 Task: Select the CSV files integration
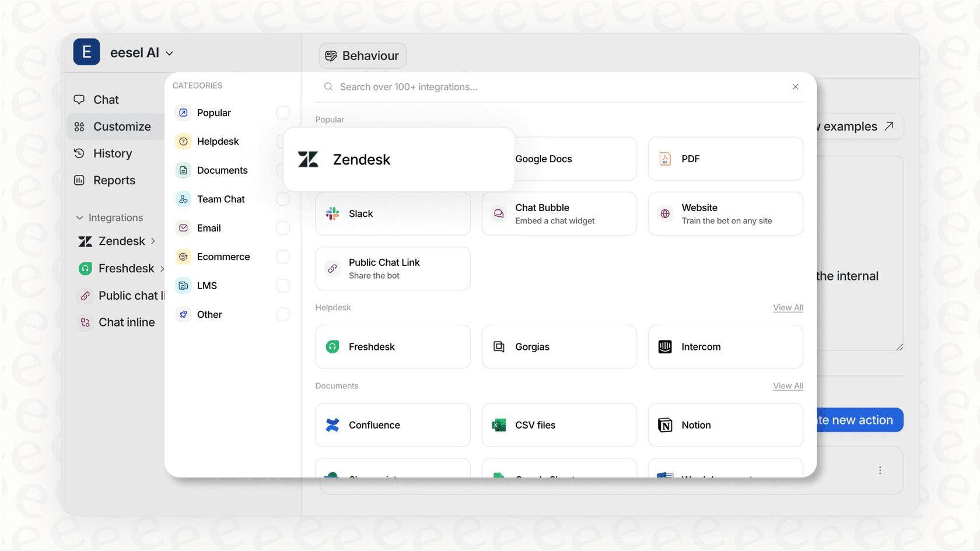(558, 425)
